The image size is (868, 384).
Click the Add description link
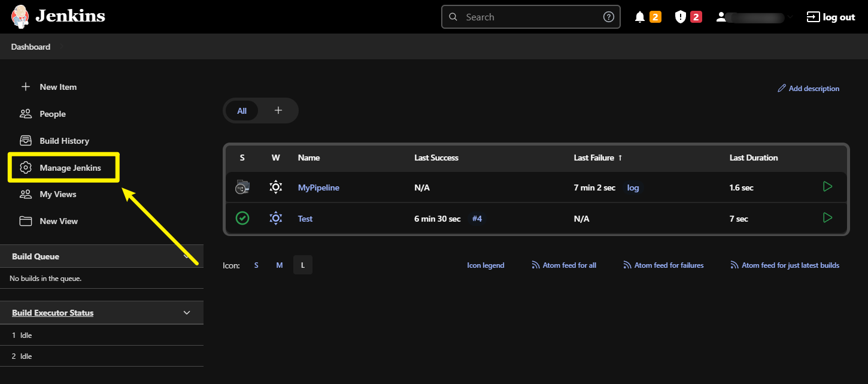pos(808,89)
